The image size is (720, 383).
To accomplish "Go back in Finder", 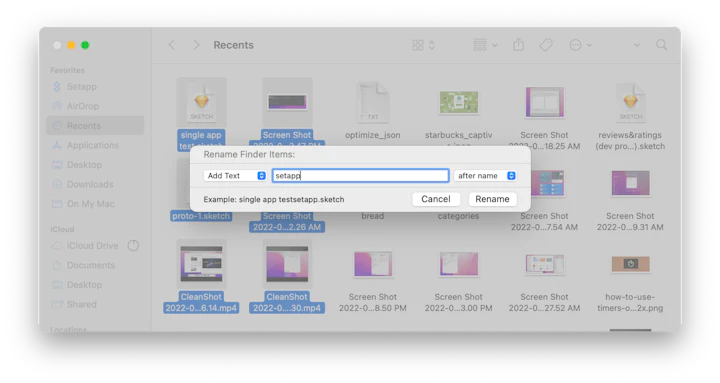I will coord(172,45).
